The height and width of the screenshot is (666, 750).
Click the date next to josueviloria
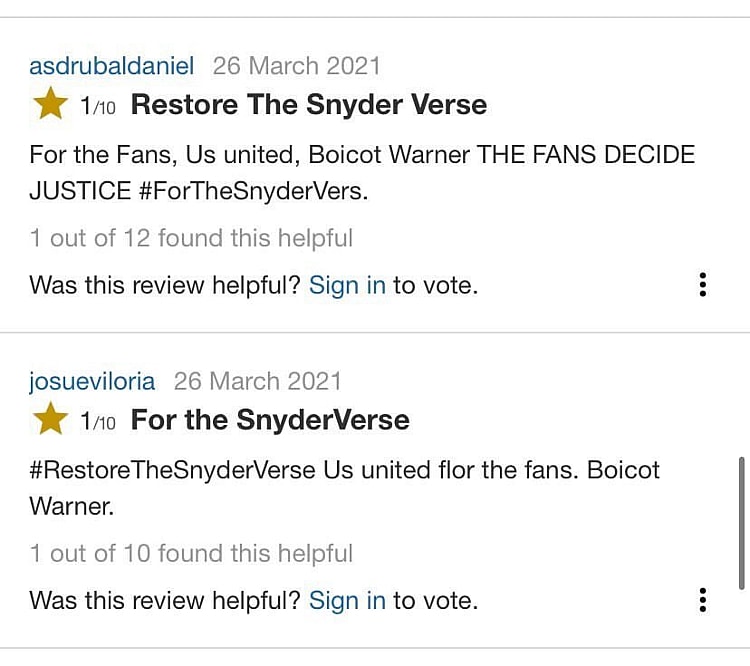coord(257,382)
